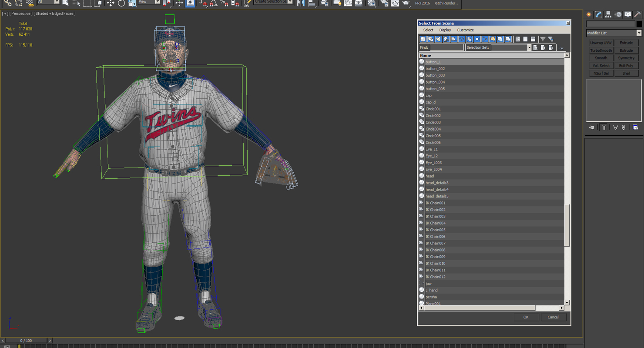The image size is (644, 348).
Task: Click Pin Stack icon below modifier stack
Action: (592, 127)
